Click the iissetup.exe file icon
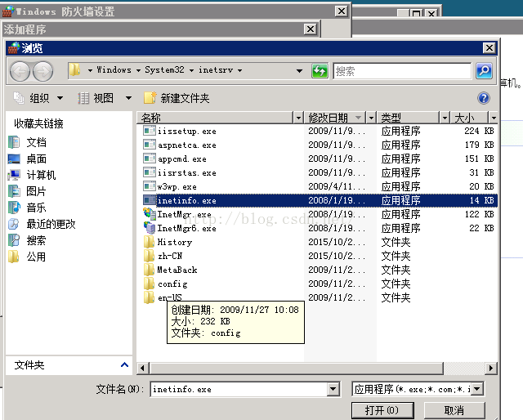The image size is (523, 420). [x=149, y=131]
